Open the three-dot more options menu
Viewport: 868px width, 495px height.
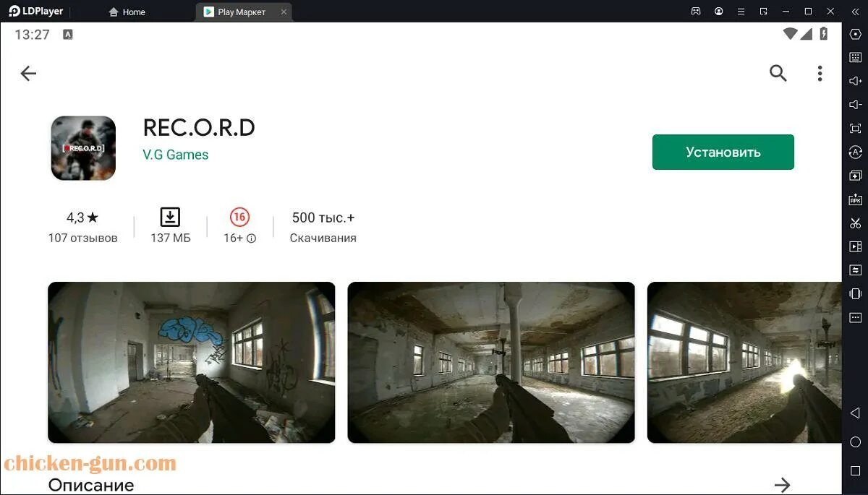coord(820,73)
